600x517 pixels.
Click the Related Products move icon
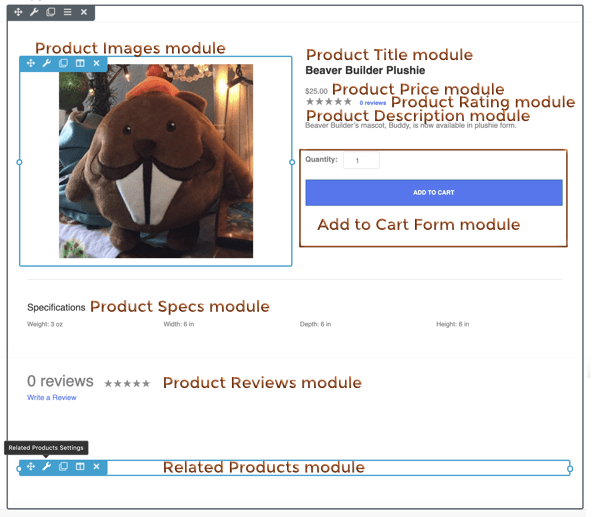pyautogui.click(x=31, y=467)
